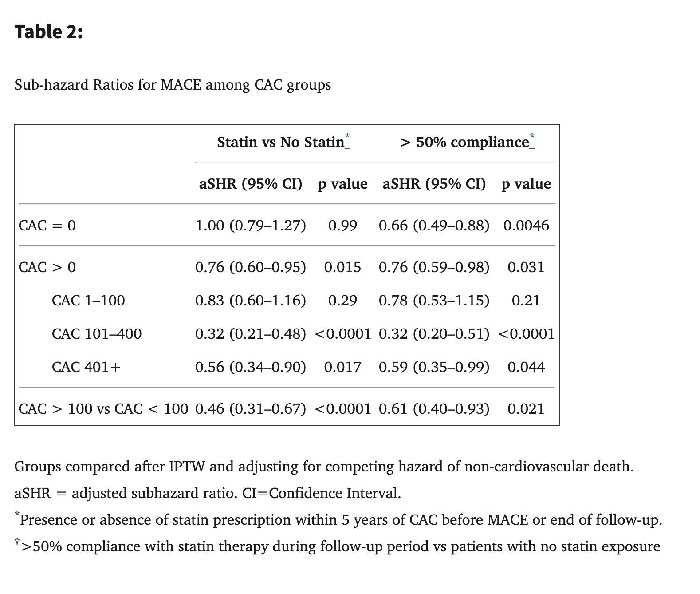Click the 1.00 (0.79–1.27) cell
700x594 pixels.
click(251, 226)
